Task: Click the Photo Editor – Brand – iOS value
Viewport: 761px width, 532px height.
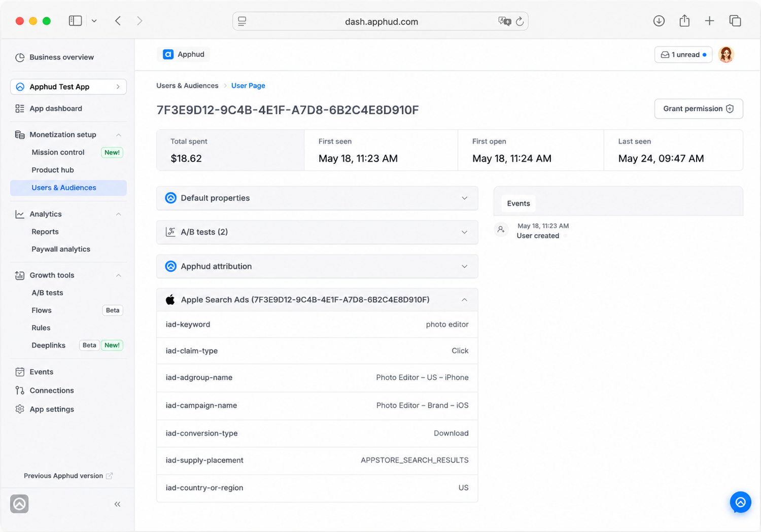Action: (422, 405)
